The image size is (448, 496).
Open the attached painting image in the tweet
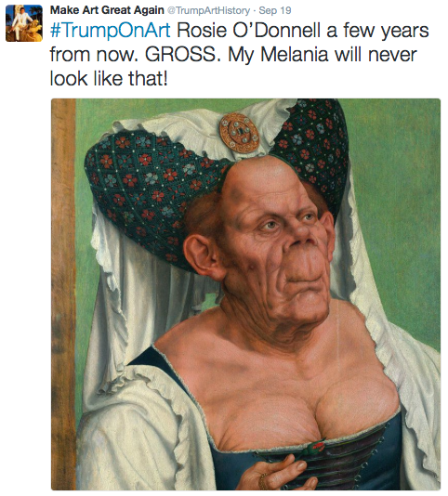click(x=245, y=294)
